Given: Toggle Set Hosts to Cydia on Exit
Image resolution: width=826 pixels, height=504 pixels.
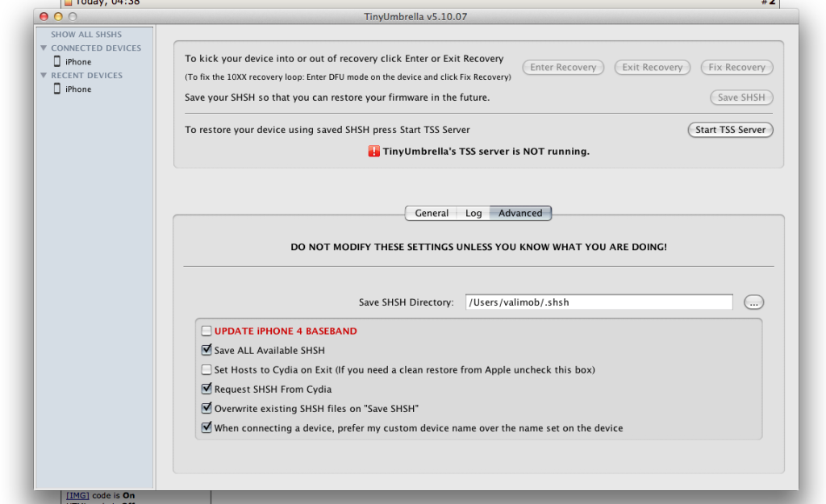Looking at the screenshot, I should tap(206, 369).
